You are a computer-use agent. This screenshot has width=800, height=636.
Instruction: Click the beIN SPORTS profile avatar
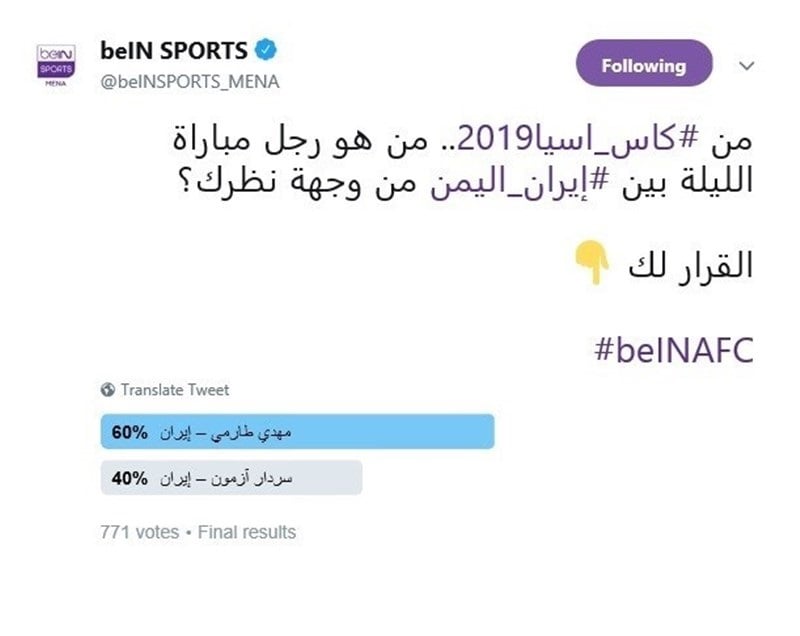53,62
